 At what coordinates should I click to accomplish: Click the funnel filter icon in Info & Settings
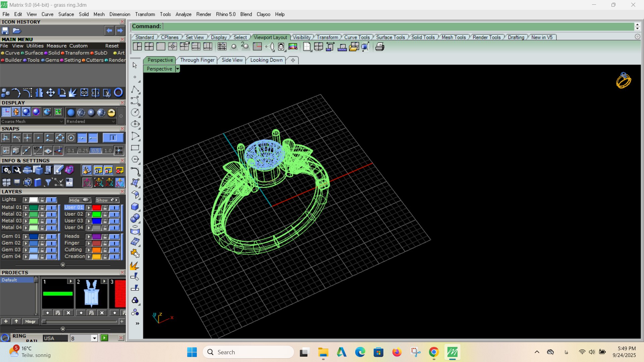[x=48, y=182]
